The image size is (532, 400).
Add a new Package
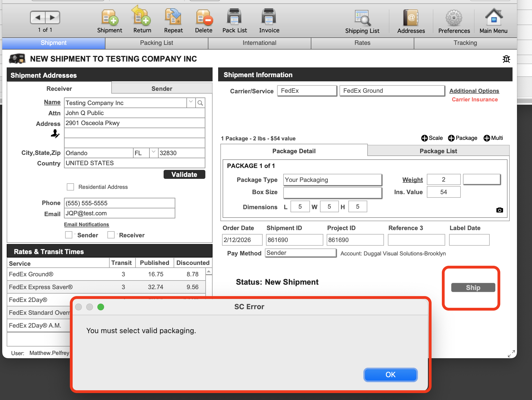462,138
